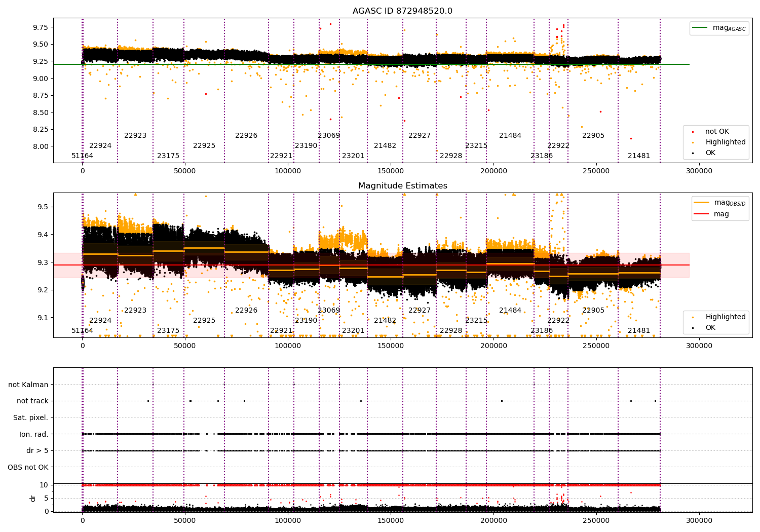Click obsid label 23190 in AGASC ID plot

(x=306, y=145)
